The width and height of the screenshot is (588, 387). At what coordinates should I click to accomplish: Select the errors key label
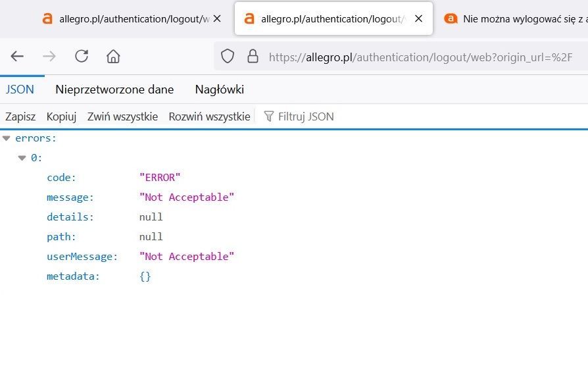click(x=36, y=138)
